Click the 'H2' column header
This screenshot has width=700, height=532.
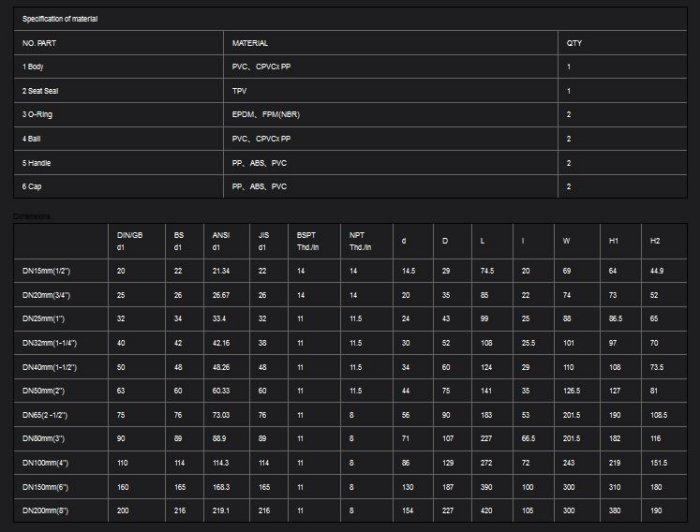[x=655, y=241]
